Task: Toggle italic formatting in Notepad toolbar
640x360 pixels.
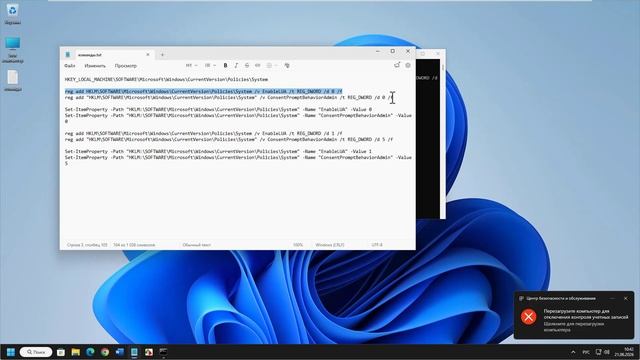Action: 236,65
